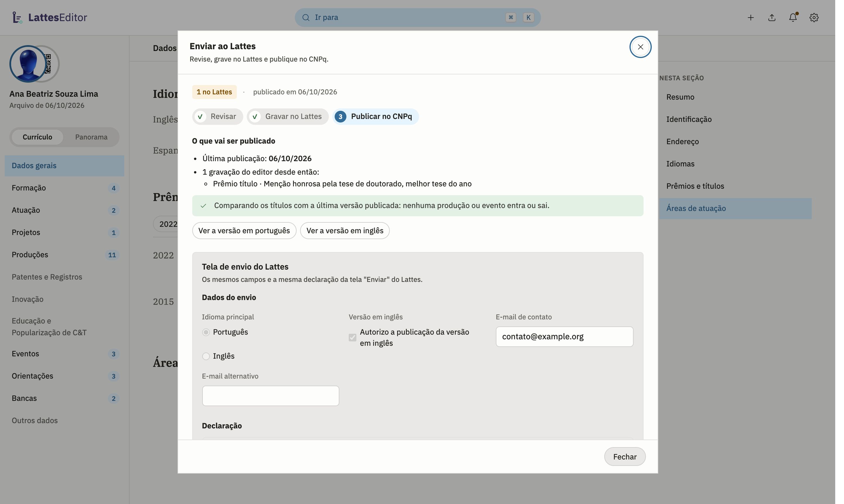The image size is (844, 504).
Task: Select the Português radio option
Action: coord(206,332)
